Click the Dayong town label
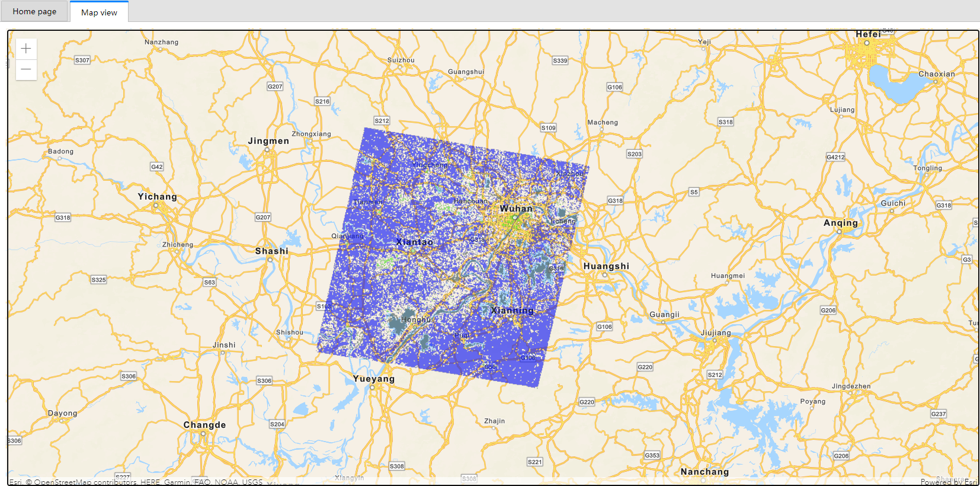 pos(62,413)
